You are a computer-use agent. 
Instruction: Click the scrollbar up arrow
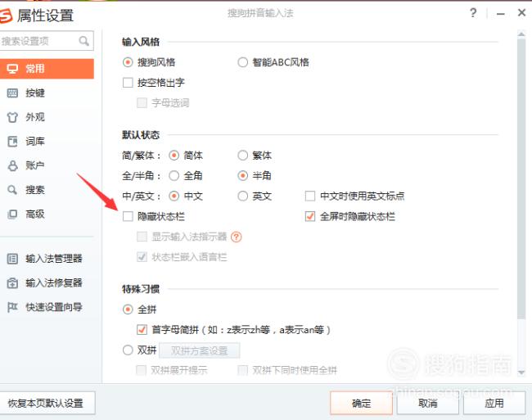tap(521, 34)
